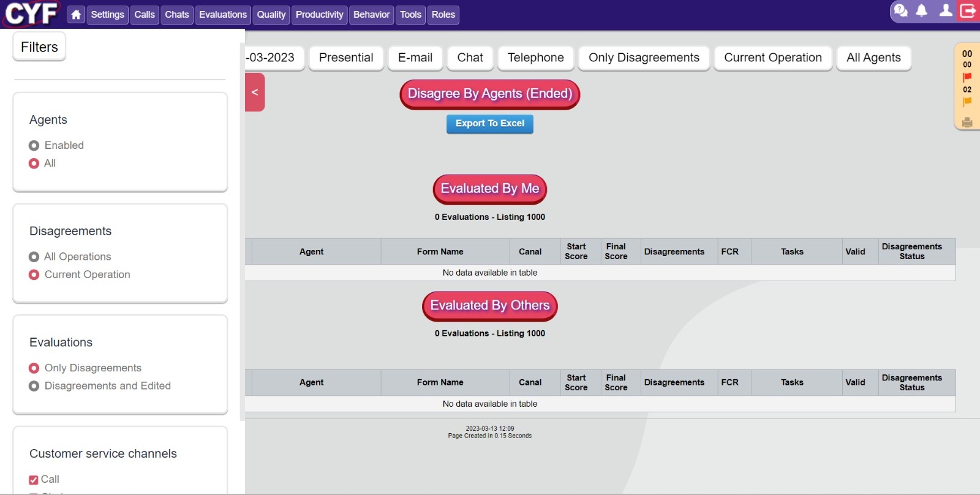Click the orange flag indicator
This screenshot has height=495, width=980.
pos(967,102)
